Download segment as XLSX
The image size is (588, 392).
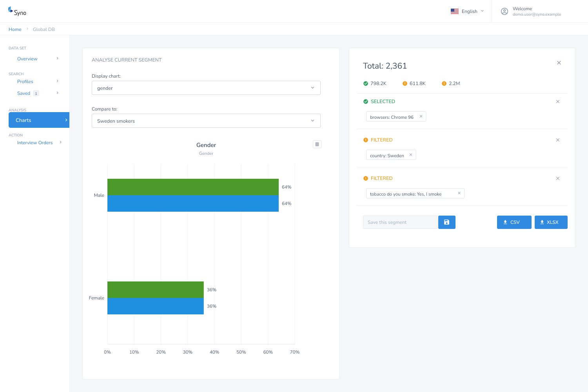tap(551, 222)
